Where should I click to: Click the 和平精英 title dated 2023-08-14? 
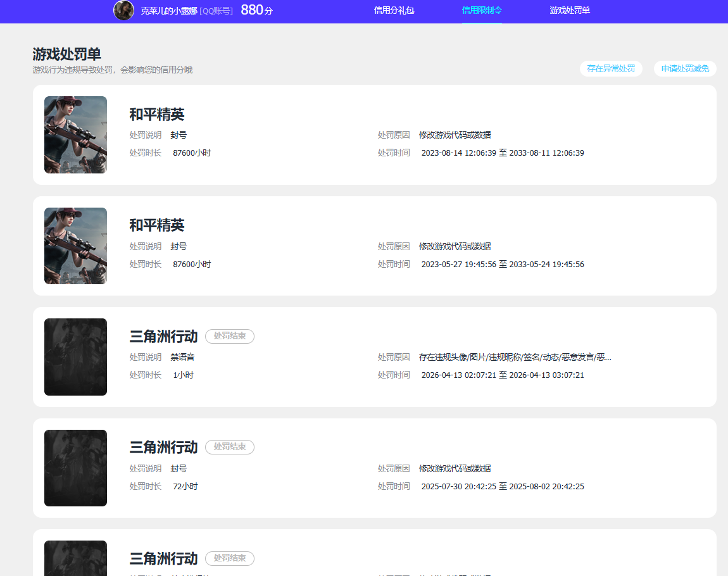point(157,114)
